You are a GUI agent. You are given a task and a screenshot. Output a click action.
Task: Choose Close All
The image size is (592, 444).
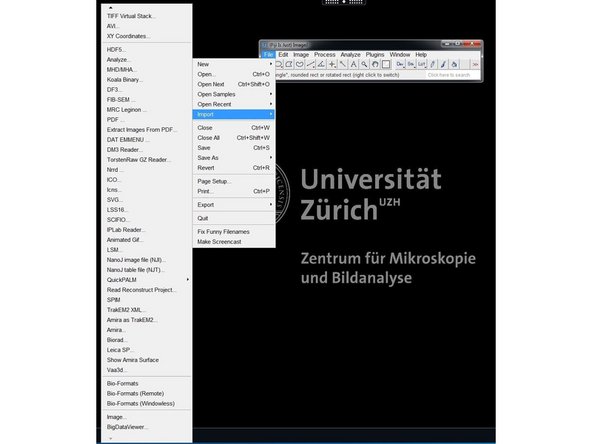click(x=234, y=138)
